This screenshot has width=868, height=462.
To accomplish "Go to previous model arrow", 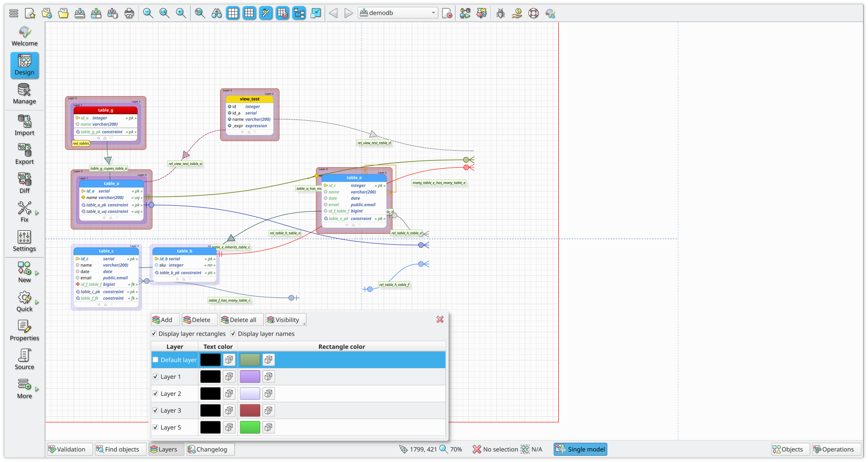I will point(333,13).
